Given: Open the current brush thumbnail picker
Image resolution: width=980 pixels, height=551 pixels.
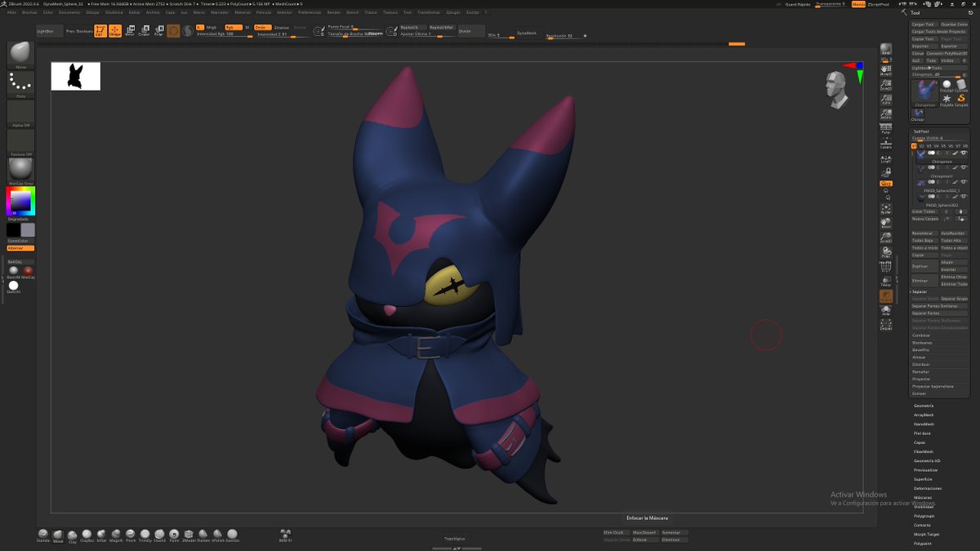Looking at the screenshot, I should 20,54.
